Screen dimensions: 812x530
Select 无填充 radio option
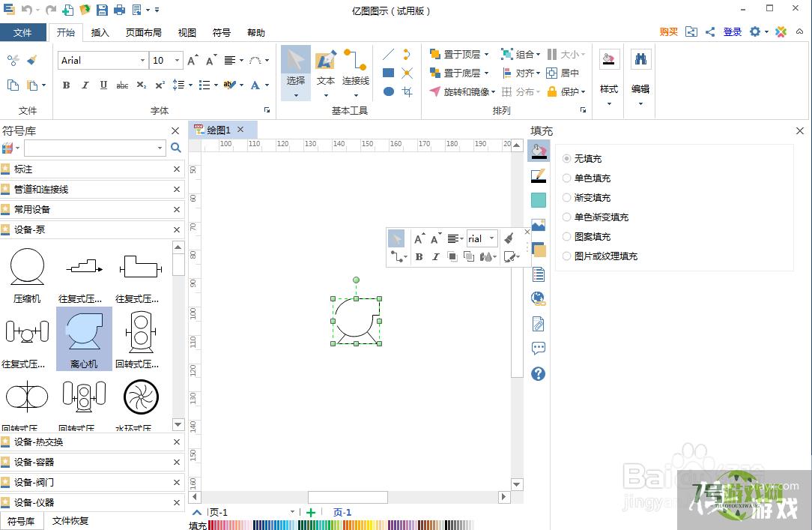566,158
